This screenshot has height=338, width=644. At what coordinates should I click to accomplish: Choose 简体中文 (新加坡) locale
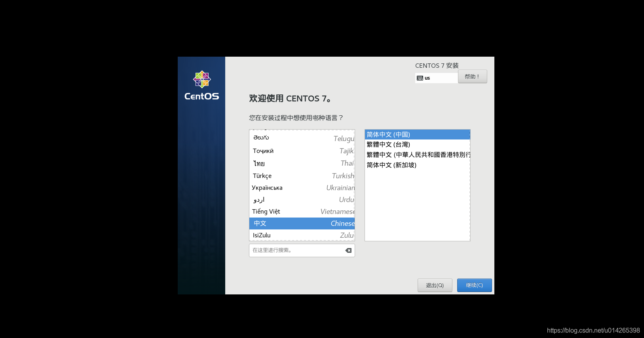pyautogui.click(x=417, y=165)
